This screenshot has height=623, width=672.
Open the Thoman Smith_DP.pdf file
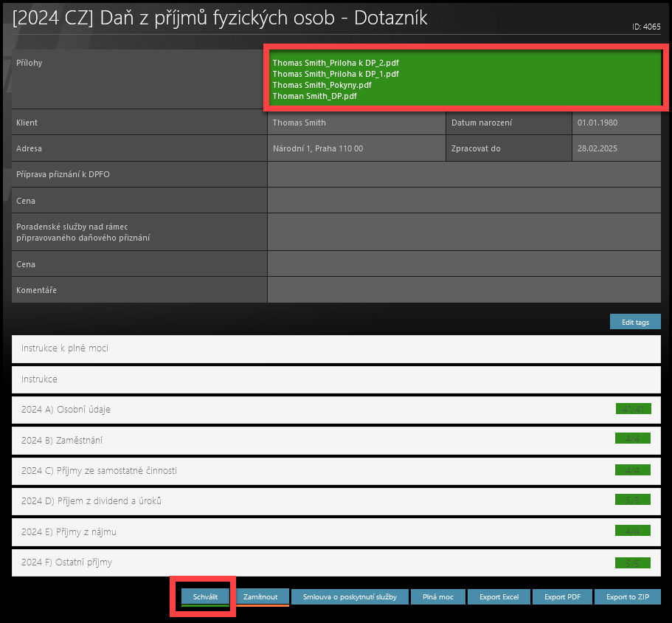(315, 96)
